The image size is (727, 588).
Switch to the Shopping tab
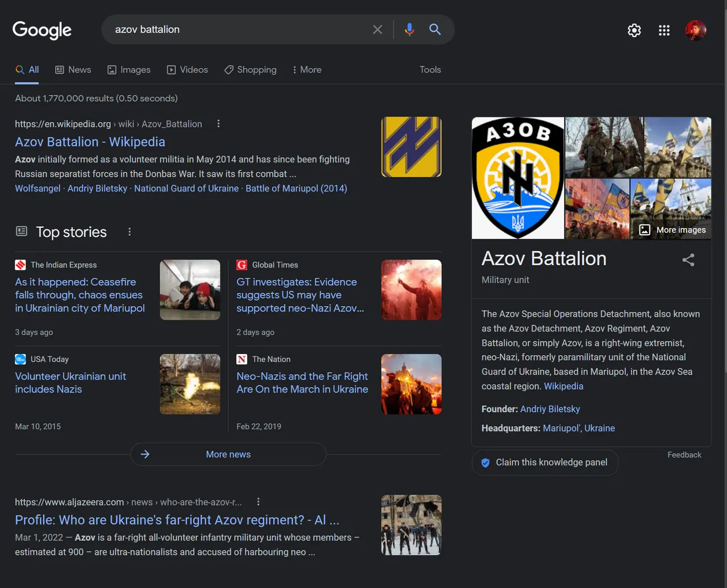(250, 70)
